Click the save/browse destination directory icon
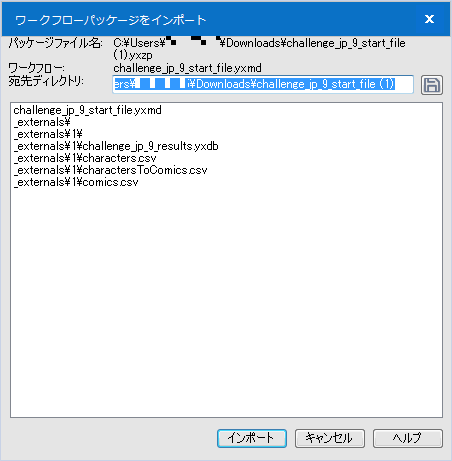Image resolution: width=452 pixels, height=461 pixels. [432, 85]
